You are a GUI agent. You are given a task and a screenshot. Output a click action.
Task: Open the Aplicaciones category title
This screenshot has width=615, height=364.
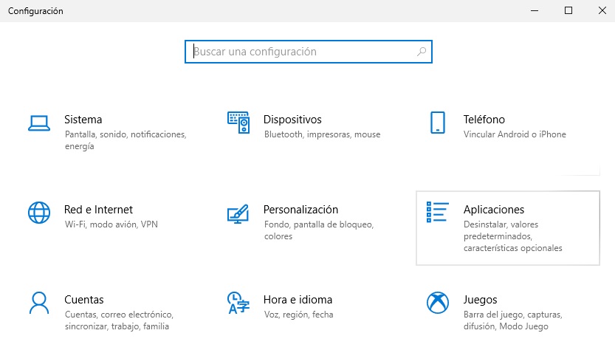[494, 210]
